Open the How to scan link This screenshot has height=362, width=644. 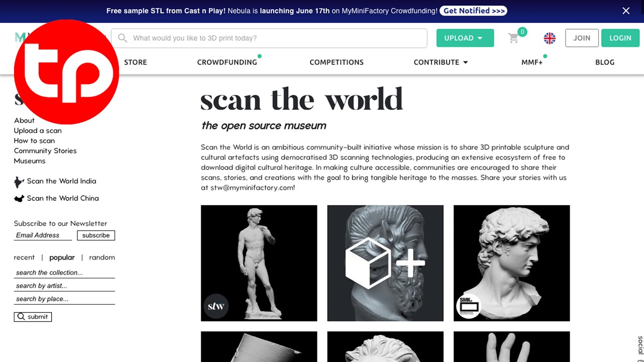click(34, 141)
